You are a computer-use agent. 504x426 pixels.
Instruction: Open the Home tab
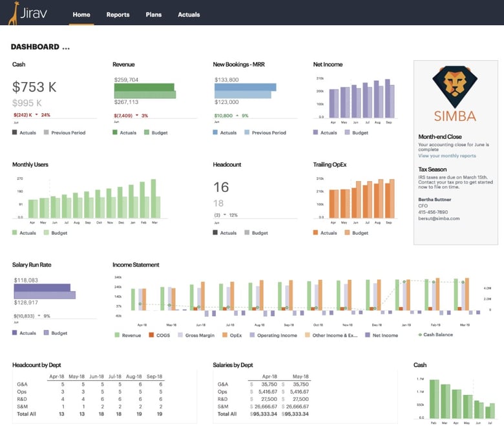[x=81, y=14]
